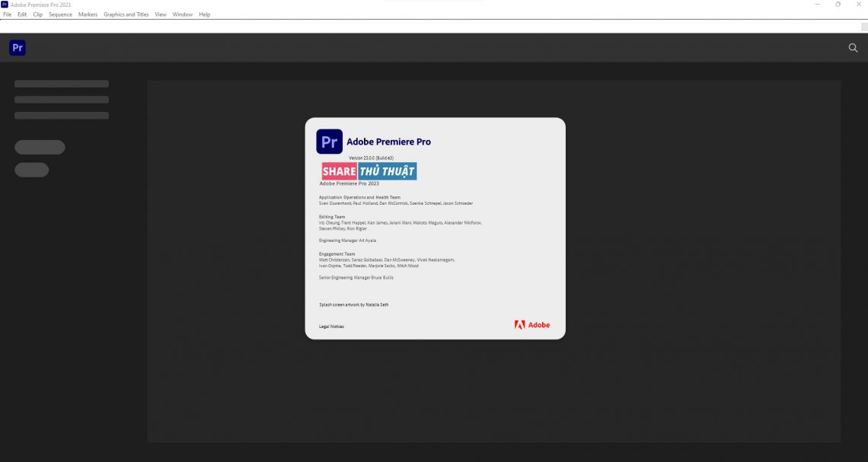Click 'Adobe Premiere Pro 2023' text in dialog
Image resolution: width=868 pixels, height=462 pixels.
click(x=349, y=183)
